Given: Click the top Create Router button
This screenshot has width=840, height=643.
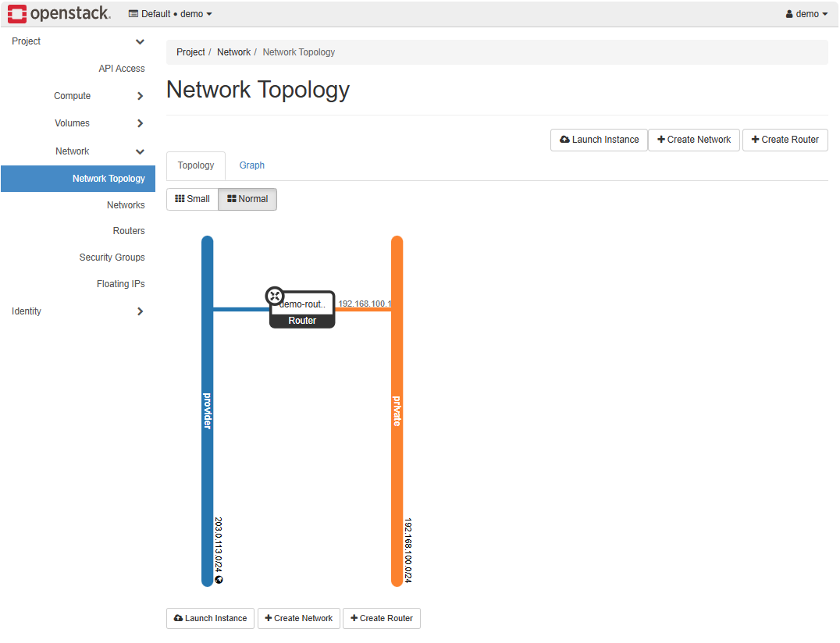Looking at the screenshot, I should pos(785,140).
